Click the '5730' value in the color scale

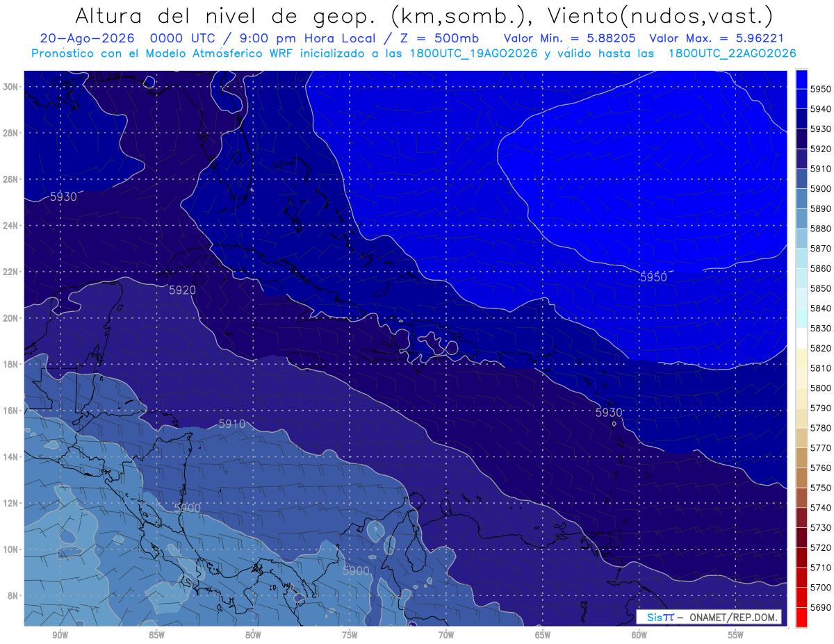pyautogui.click(x=820, y=528)
